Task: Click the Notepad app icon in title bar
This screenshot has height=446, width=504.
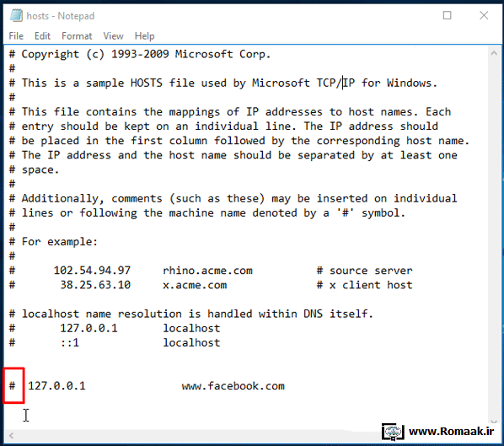Action: [16, 15]
